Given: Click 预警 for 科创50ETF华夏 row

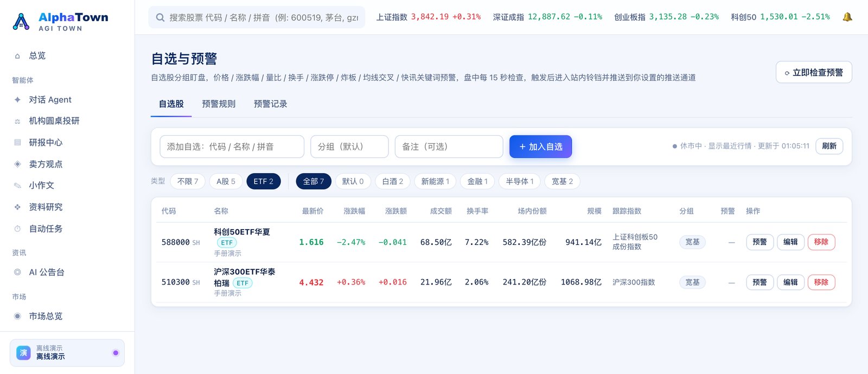Looking at the screenshot, I should (759, 242).
